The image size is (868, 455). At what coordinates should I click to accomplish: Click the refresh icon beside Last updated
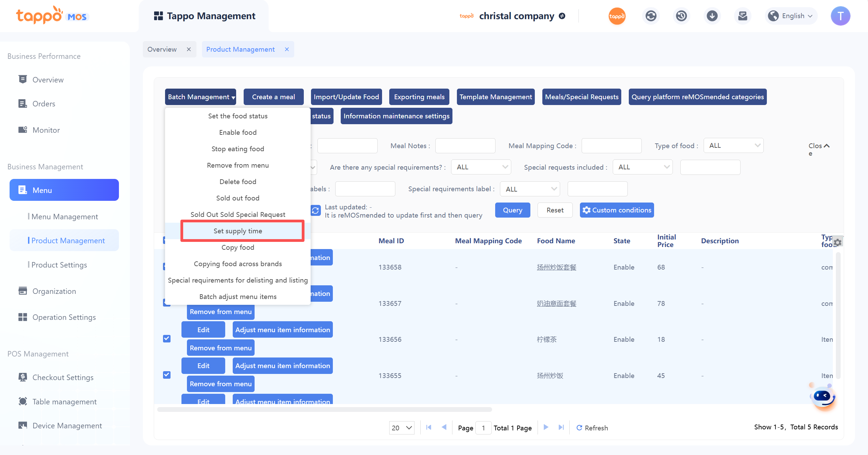315,210
